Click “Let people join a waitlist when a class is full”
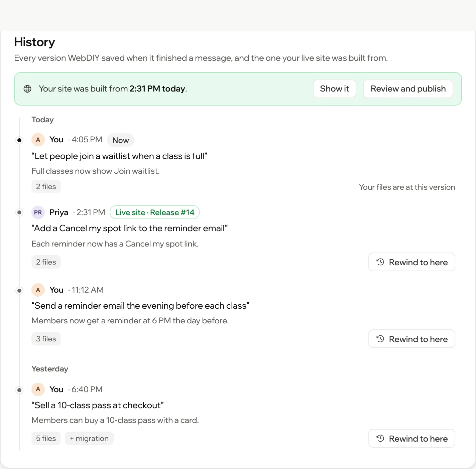476x469 pixels. point(119,156)
